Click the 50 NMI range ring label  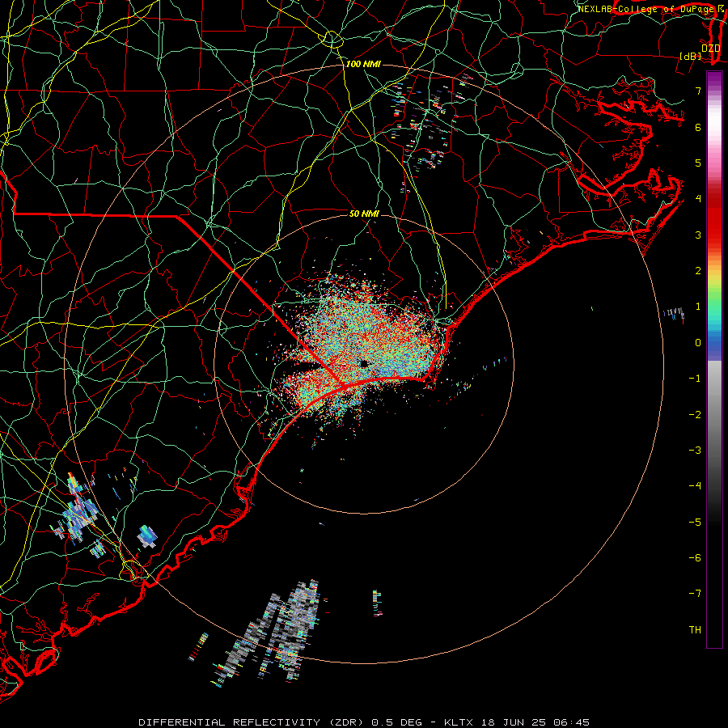coord(364,214)
